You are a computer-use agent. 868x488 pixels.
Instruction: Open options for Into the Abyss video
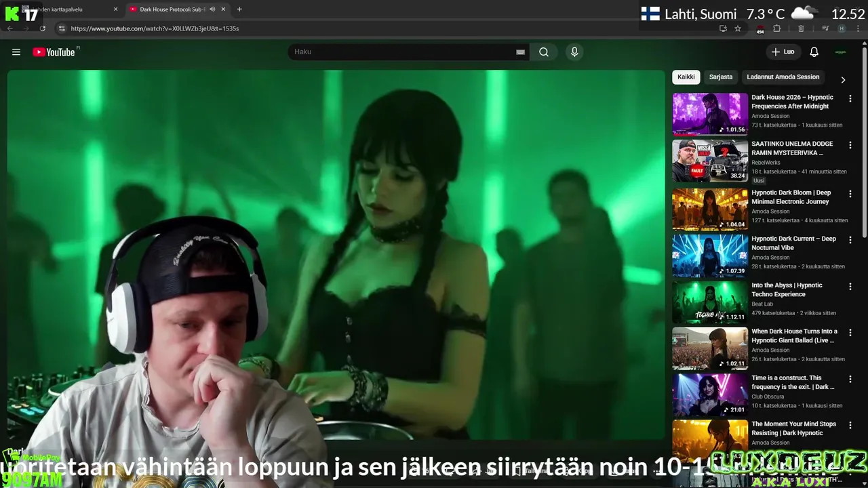[850, 287]
